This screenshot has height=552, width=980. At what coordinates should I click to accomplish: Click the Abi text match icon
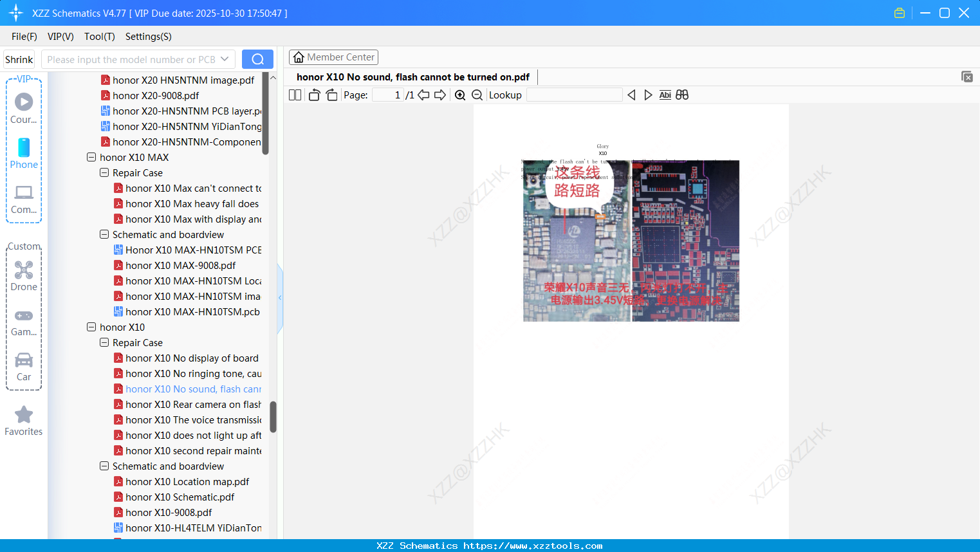[x=665, y=95]
